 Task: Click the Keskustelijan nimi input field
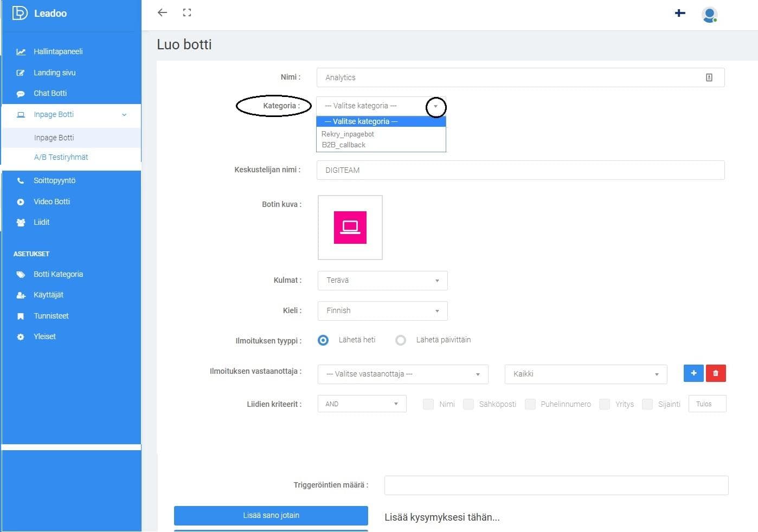[520, 170]
